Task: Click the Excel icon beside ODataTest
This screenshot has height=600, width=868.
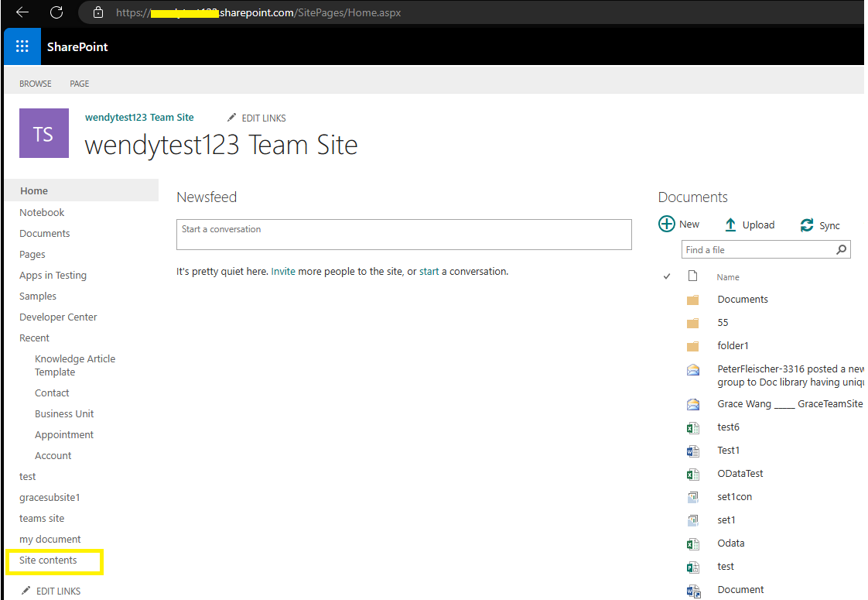Action: (x=693, y=475)
